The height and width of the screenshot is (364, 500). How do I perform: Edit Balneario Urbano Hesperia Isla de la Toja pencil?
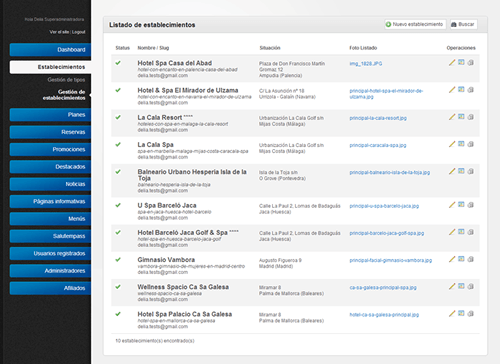click(452, 171)
